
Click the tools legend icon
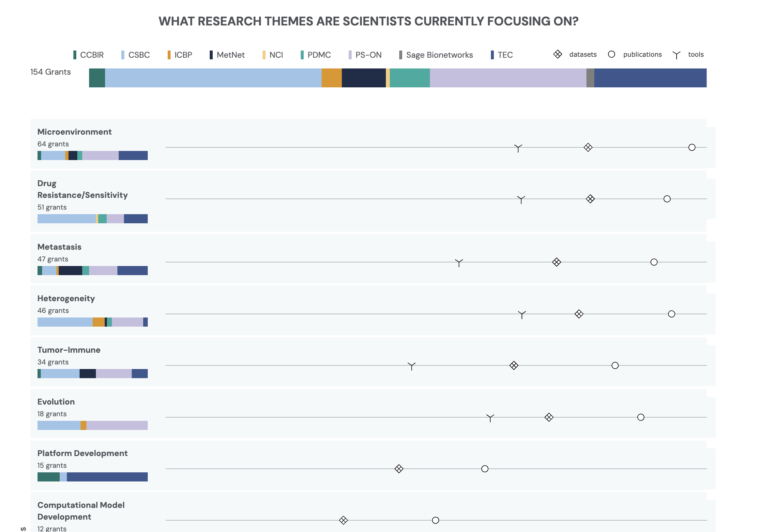(x=676, y=55)
